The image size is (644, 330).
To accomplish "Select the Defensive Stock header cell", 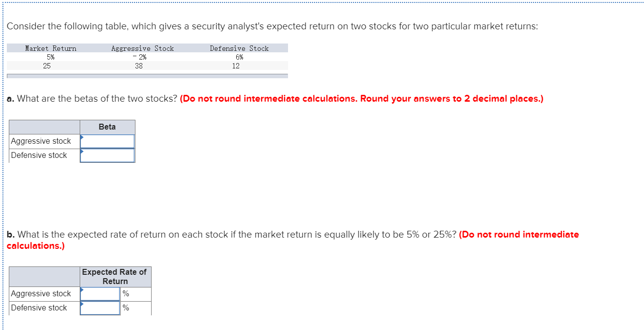I will [239, 48].
